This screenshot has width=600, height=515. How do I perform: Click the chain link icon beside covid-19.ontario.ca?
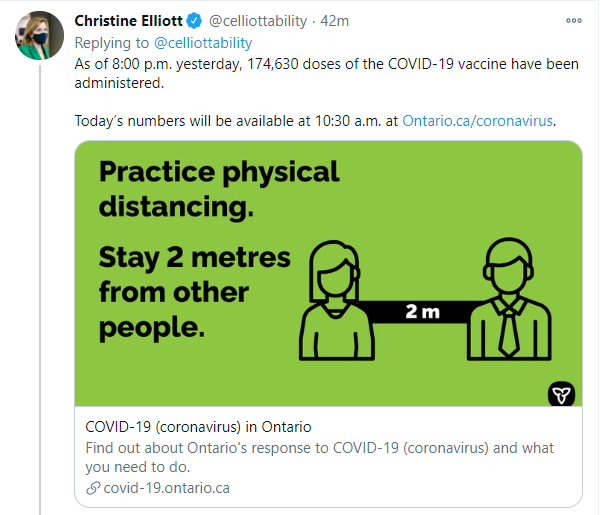coord(93,488)
